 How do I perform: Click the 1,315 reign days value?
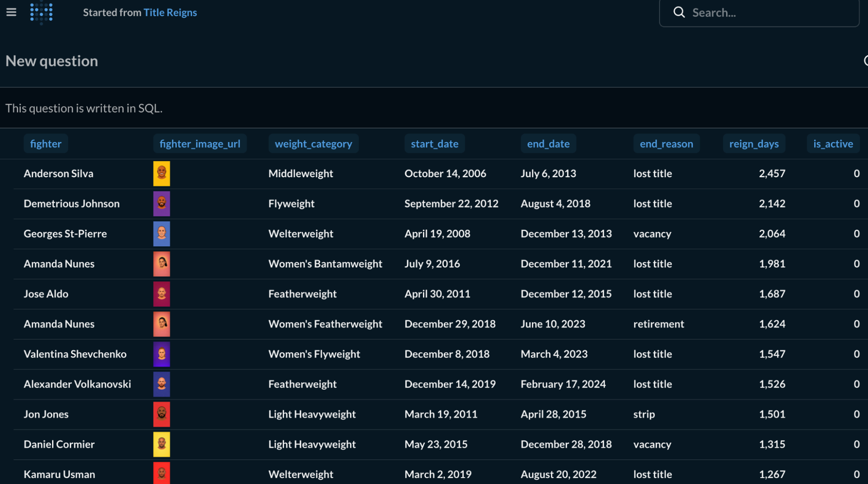tap(772, 445)
